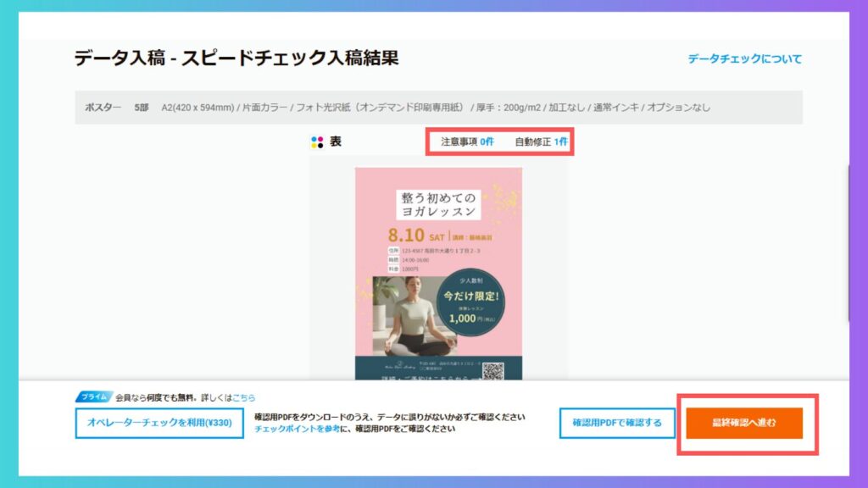Click the ポスター 5部 order summary bar
Image resolution: width=868 pixels, height=488 pixels.
click(x=438, y=108)
